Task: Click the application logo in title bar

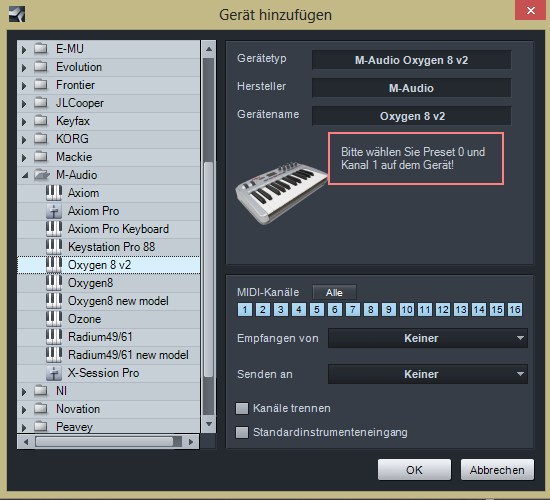Action: click(17, 14)
